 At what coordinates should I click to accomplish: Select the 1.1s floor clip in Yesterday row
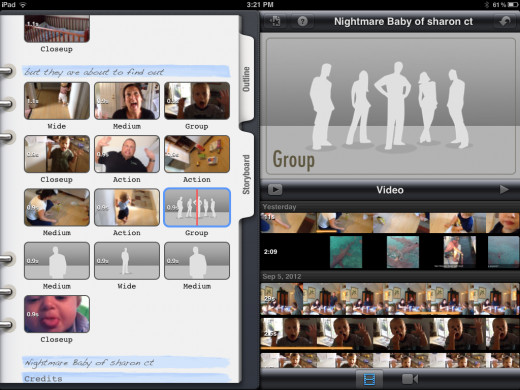390,223
